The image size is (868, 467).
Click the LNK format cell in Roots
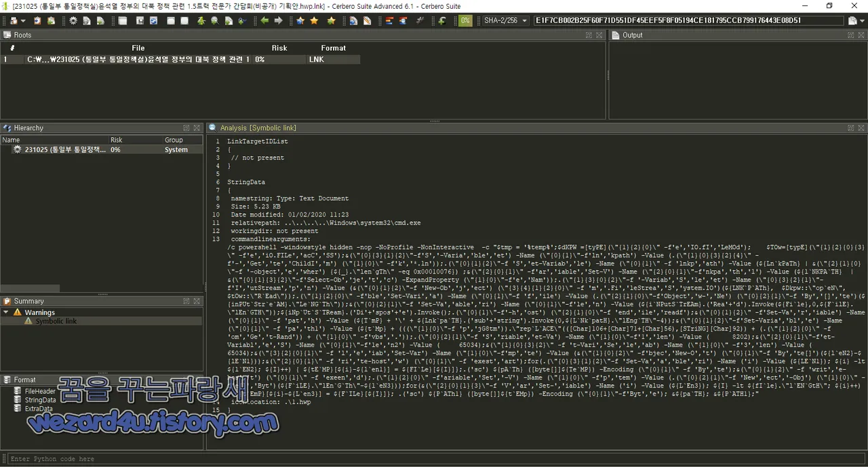coord(333,60)
